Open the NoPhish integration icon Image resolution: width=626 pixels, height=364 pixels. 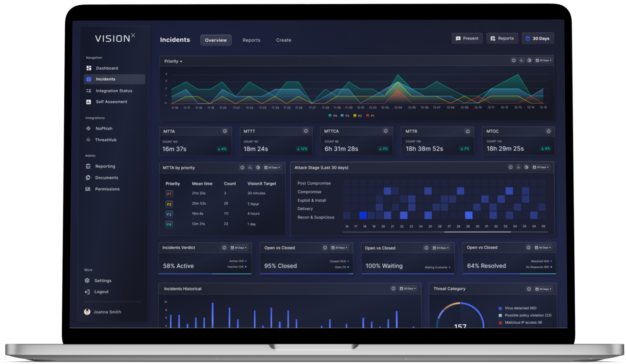coord(88,129)
